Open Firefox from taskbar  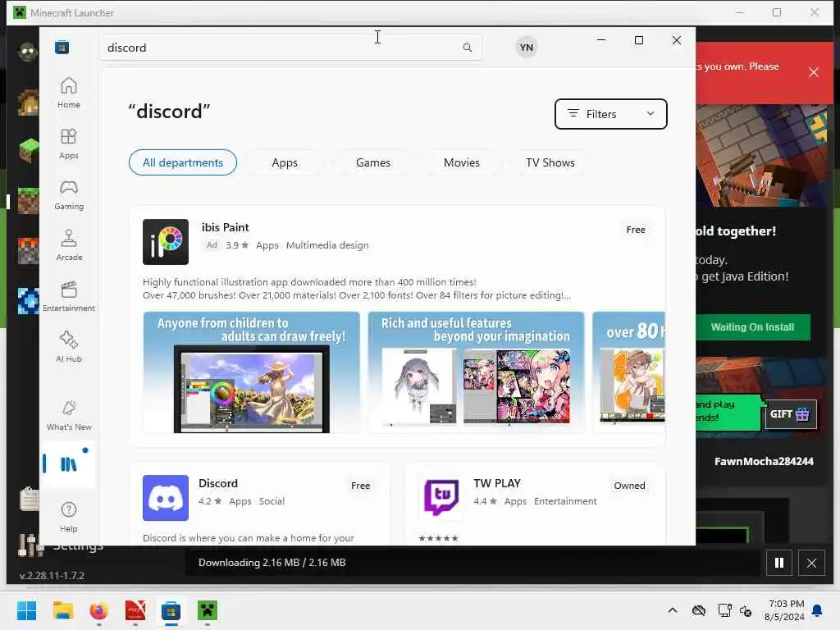coord(98,610)
